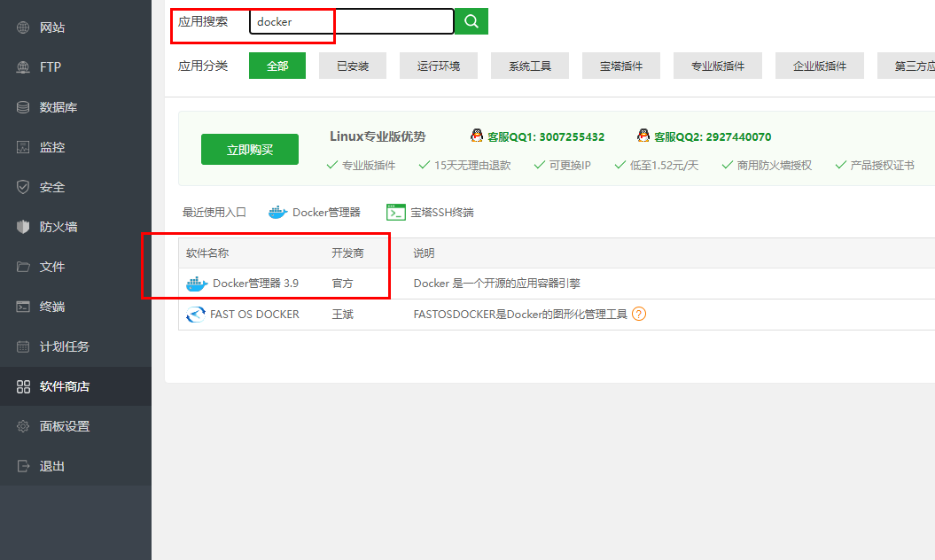
Task: Click FAST OS DOCKER in software list
Action: click(x=254, y=315)
